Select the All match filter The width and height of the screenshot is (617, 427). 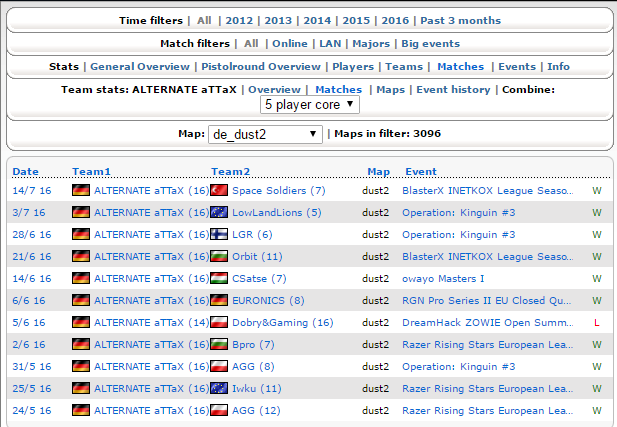click(251, 43)
